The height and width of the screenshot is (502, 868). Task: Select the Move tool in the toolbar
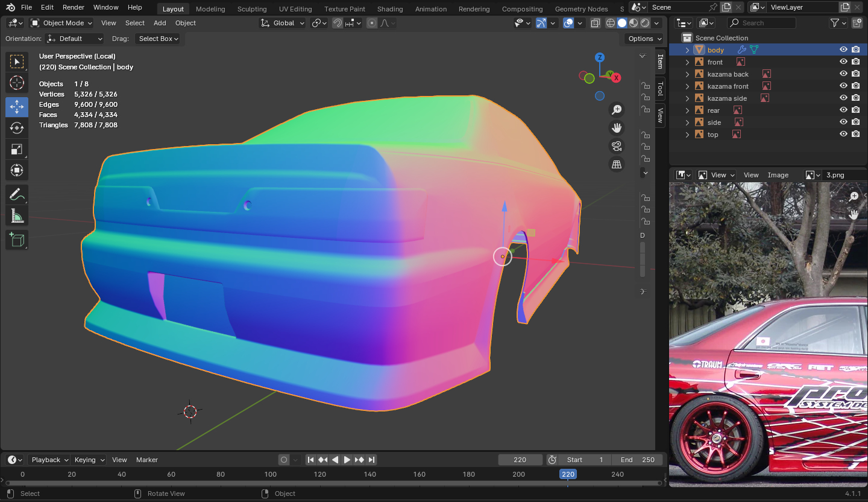(x=17, y=107)
